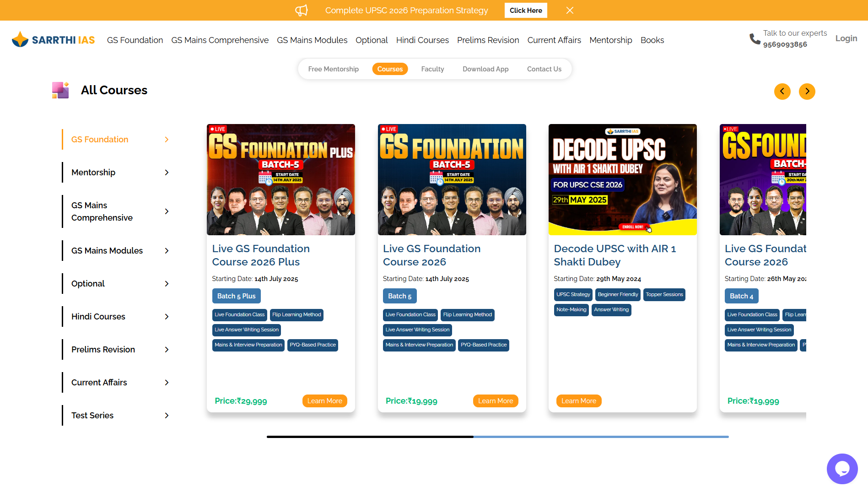
Task: Click the megaphone announcement icon
Action: pos(302,10)
